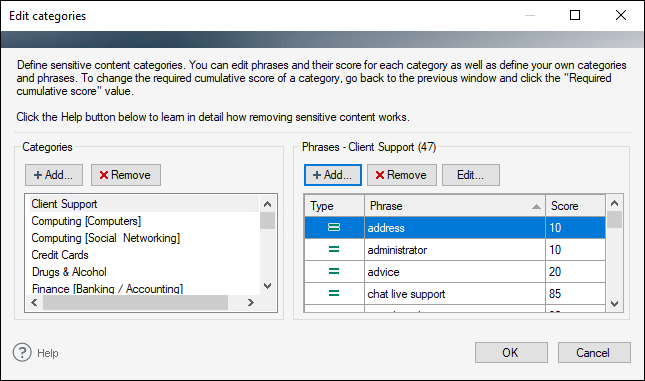Select the administrator phrase cell
The width and height of the screenshot is (645, 381).
coord(455,250)
